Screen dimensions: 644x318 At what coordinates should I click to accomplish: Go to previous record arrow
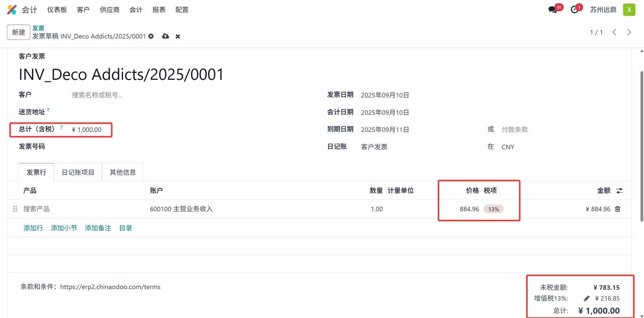pyautogui.click(x=614, y=32)
